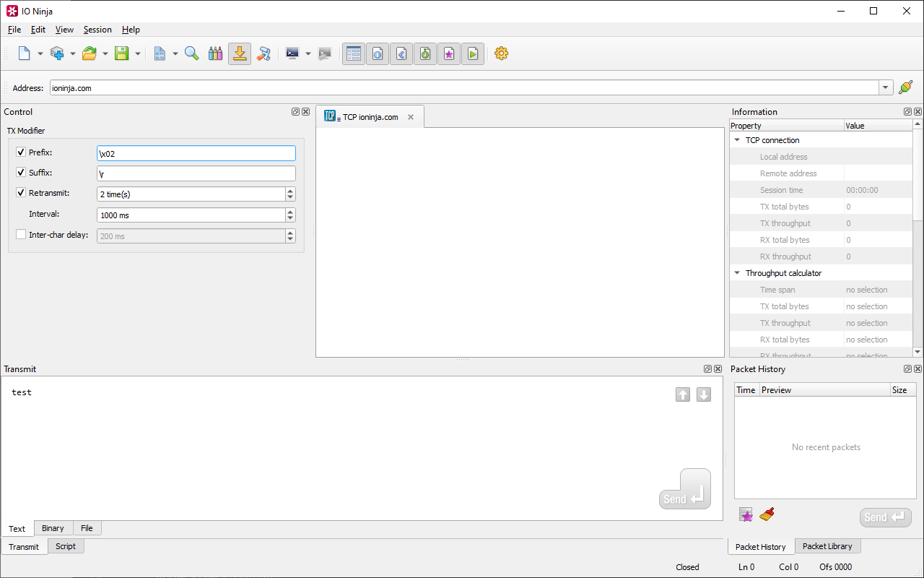This screenshot has width=924, height=578.
Task: Toggle the stopwatch pane toolbar icon
Action: pyautogui.click(x=425, y=53)
